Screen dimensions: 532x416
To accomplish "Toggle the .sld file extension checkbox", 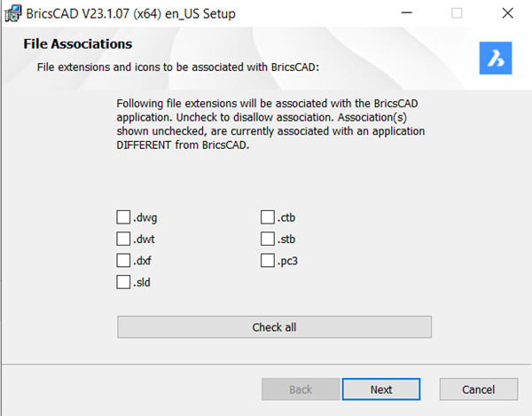I will click(123, 282).
